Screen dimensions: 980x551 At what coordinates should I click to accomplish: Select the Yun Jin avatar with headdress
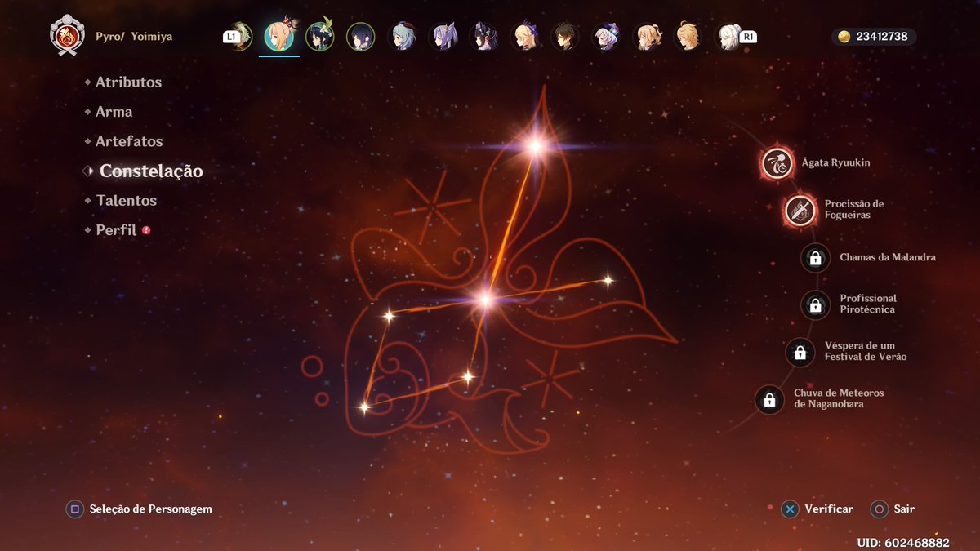click(483, 37)
